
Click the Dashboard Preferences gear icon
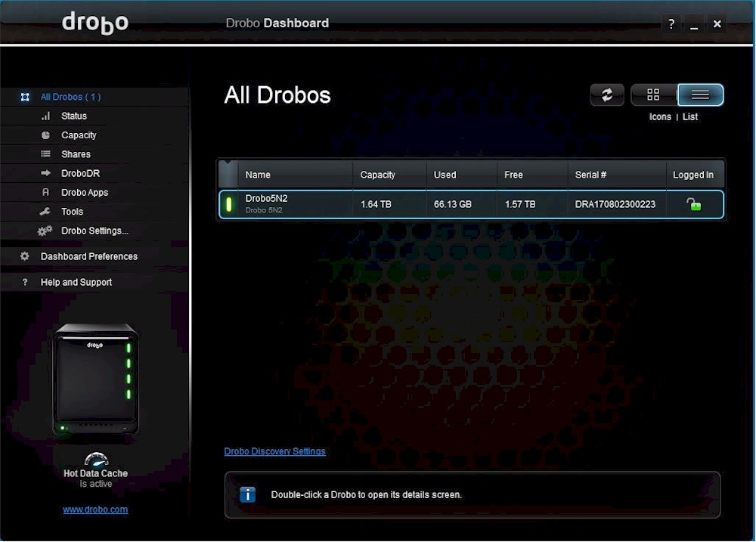coord(25,256)
